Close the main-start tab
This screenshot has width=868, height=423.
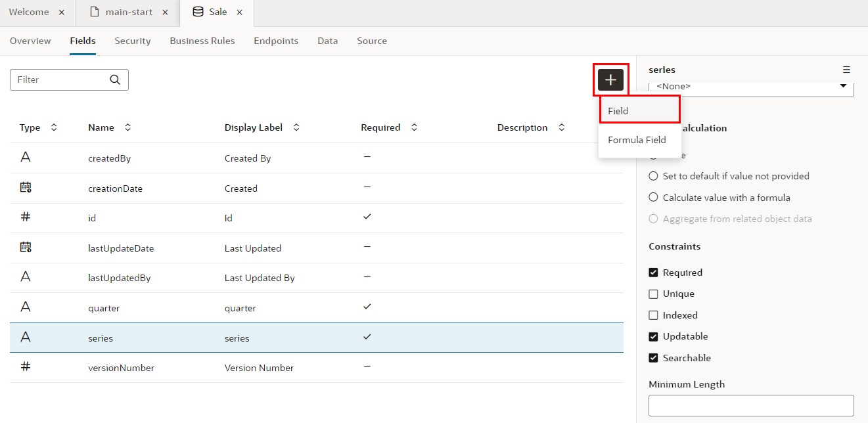coord(165,12)
